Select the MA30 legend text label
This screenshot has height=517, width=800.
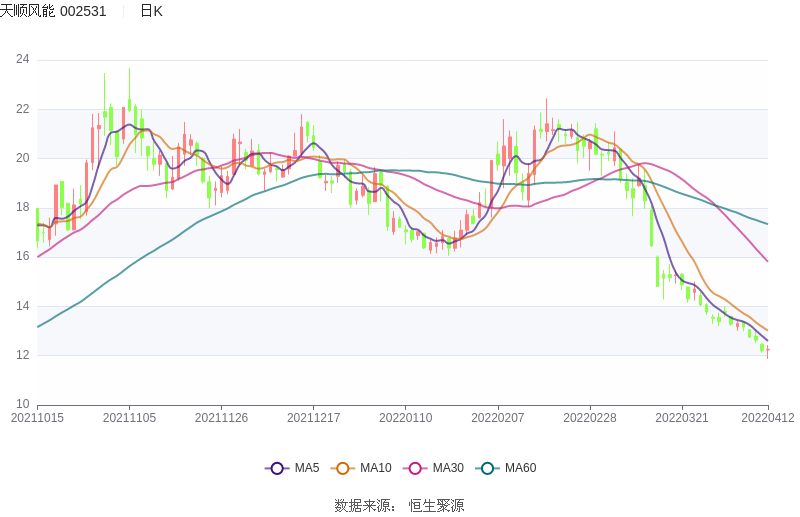click(447, 468)
